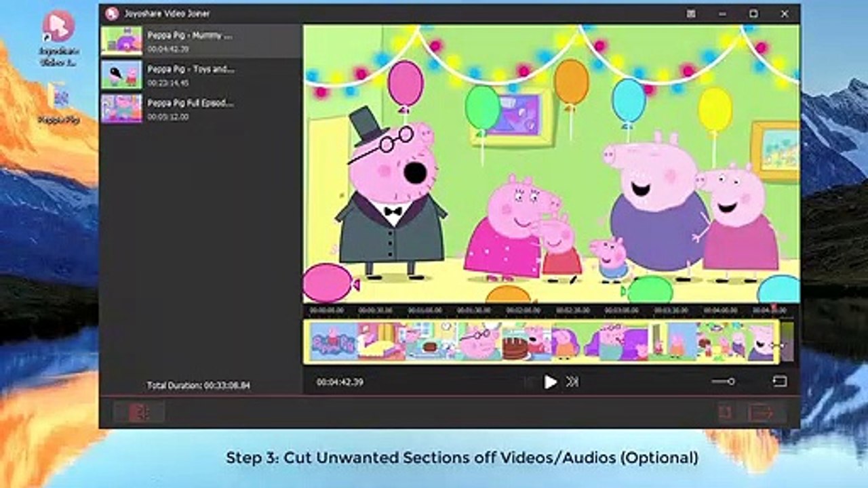The height and width of the screenshot is (488, 868).
Task: Play the video preview
Action: coord(550,382)
